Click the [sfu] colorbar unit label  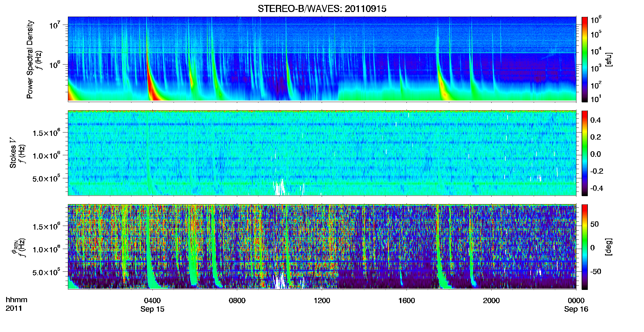point(608,59)
